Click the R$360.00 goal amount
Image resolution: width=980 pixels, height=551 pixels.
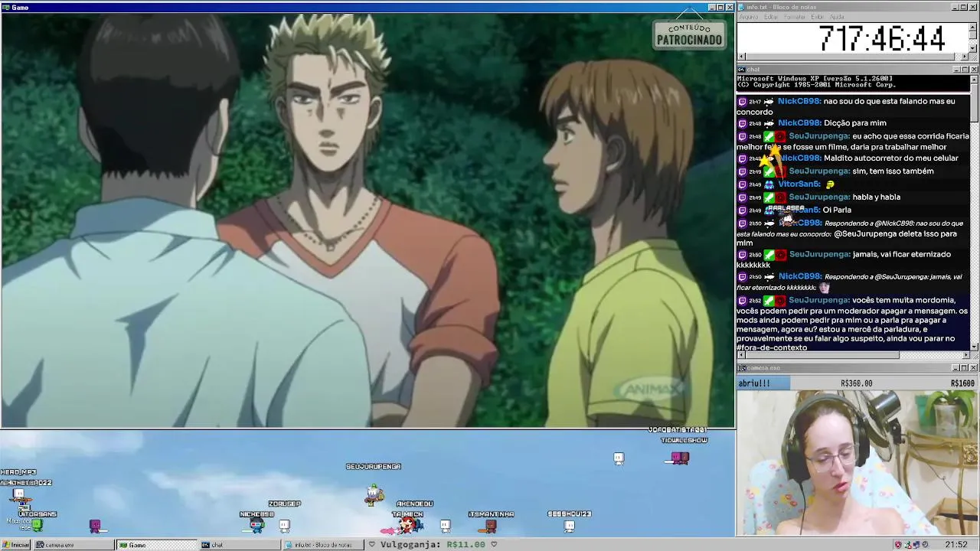point(856,383)
